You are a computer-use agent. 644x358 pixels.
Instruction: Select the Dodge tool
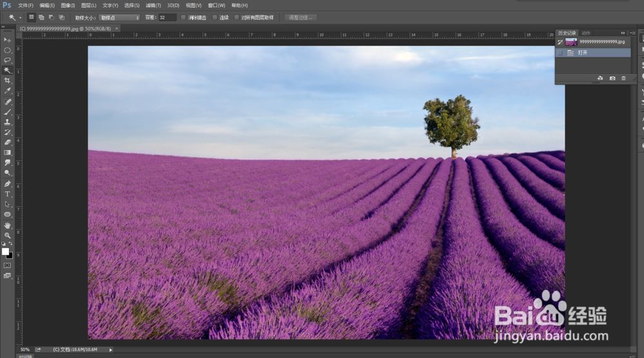click(7, 173)
